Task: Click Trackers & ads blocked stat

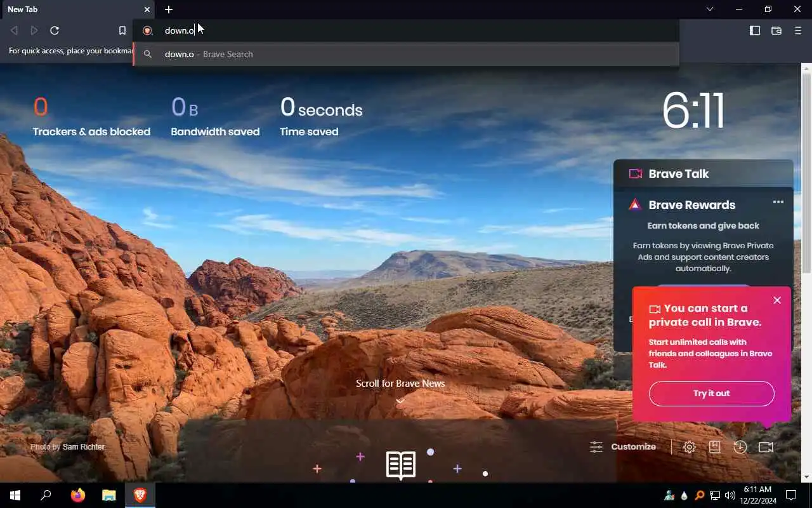Action: [91, 117]
